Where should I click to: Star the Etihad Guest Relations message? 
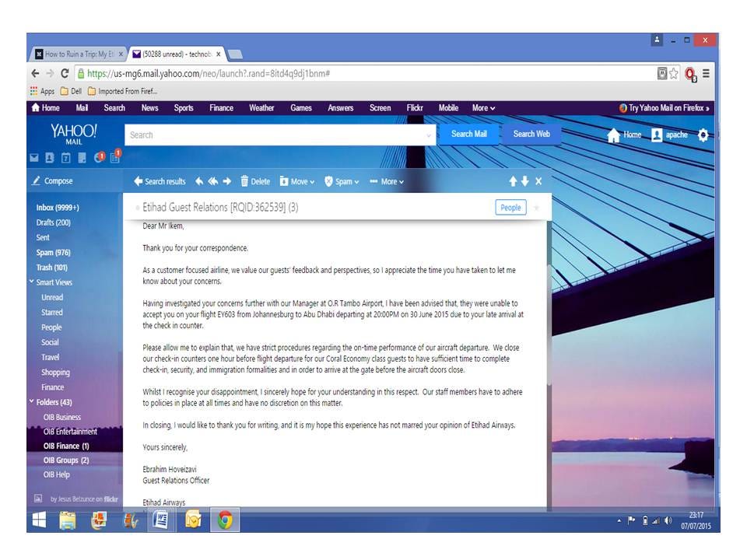[536, 208]
